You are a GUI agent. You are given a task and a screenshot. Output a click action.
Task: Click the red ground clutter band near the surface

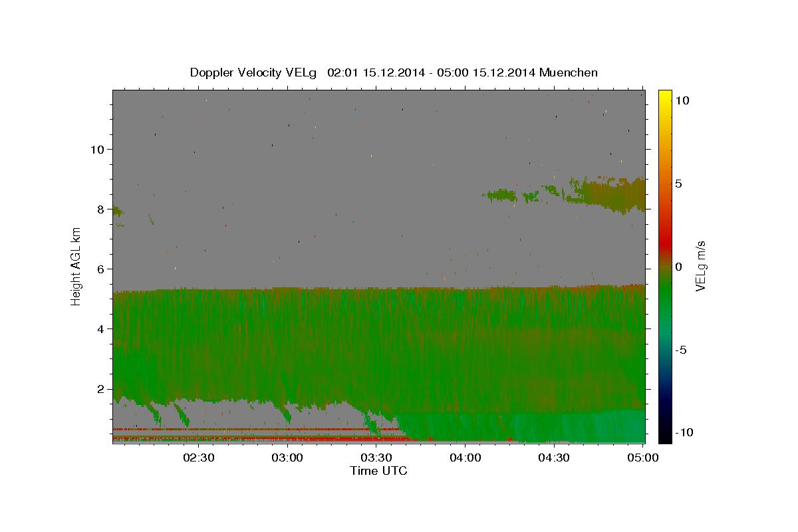[266, 438]
